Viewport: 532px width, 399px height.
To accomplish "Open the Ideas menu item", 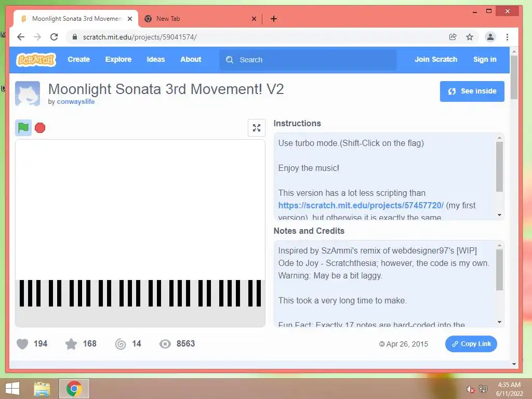I will pos(156,59).
